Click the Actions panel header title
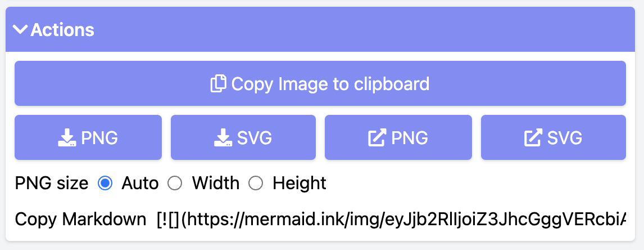Image resolution: width=644 pixels, height=250 pixels. pos(62,30)
